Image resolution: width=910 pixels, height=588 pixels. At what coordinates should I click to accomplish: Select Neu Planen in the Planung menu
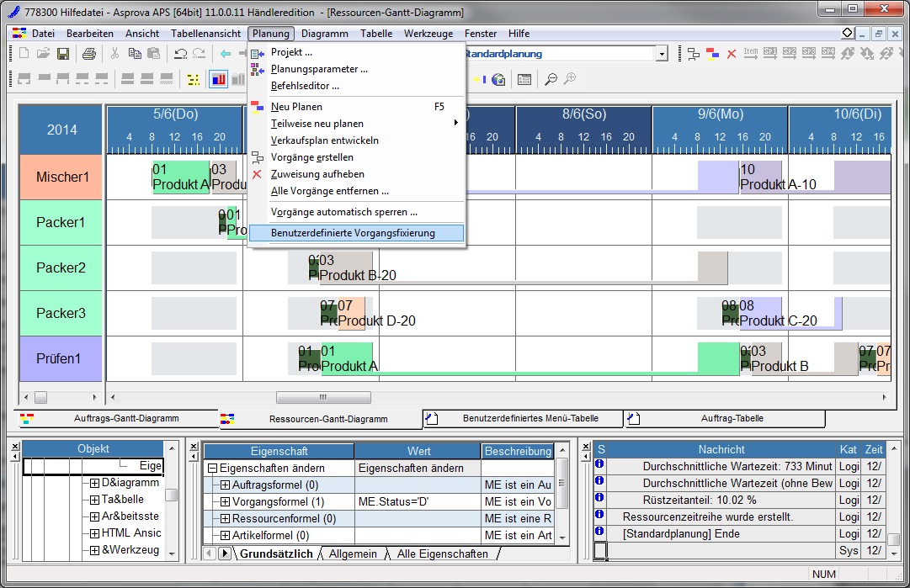(296, 107)
